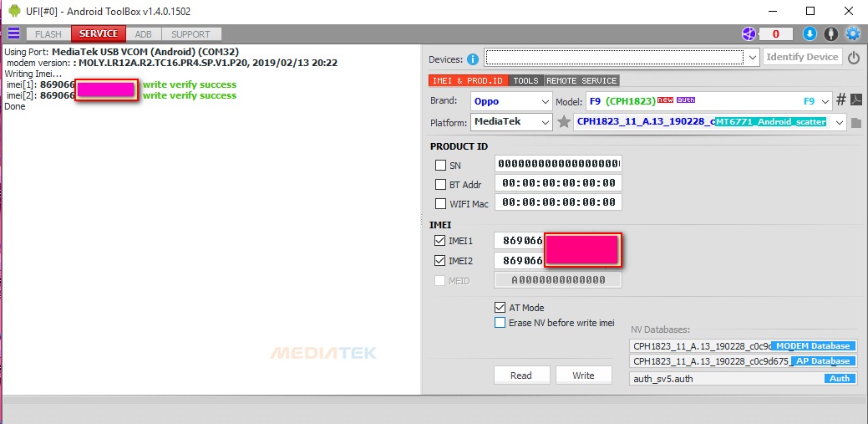Click the Android app icon in title bar
The image size is (868, 424).
tap(14, 11)
